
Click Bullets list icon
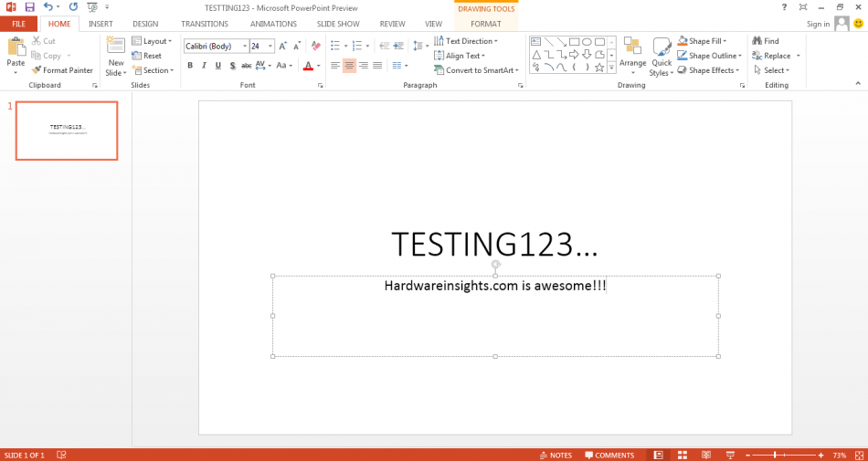point(335,46)
